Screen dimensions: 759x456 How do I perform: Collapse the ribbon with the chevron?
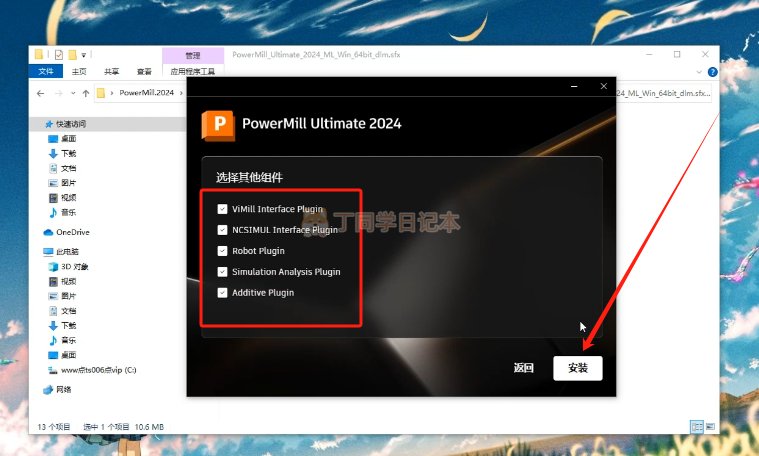pyautogui.click(x=698, y=72)
